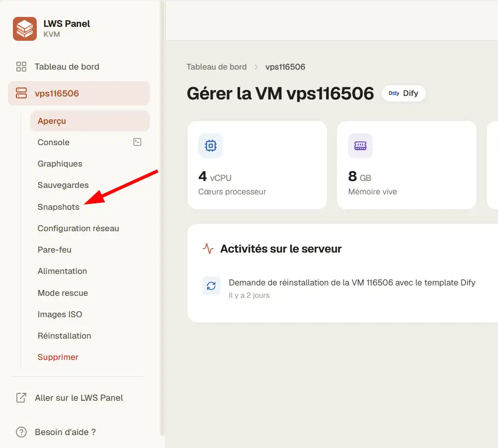Click the LWS Panel logo icon
The height and width of the screenshot is (448, 498).
[x=25, y=29]
